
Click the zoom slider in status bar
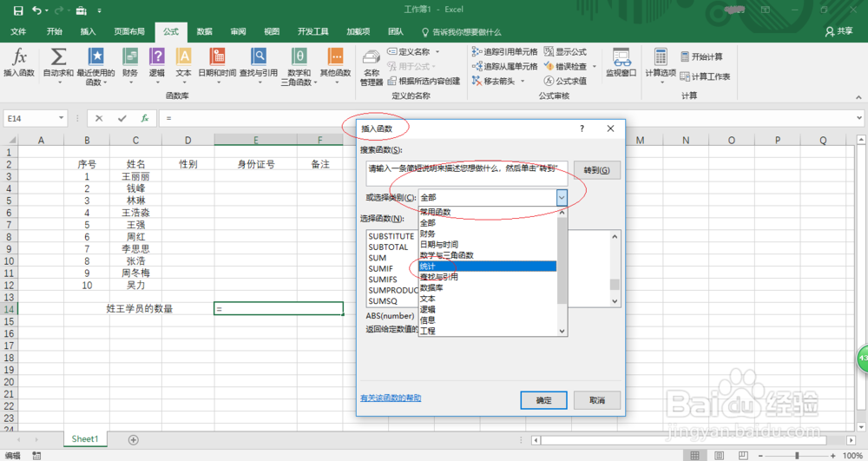(x=797, y=456)
